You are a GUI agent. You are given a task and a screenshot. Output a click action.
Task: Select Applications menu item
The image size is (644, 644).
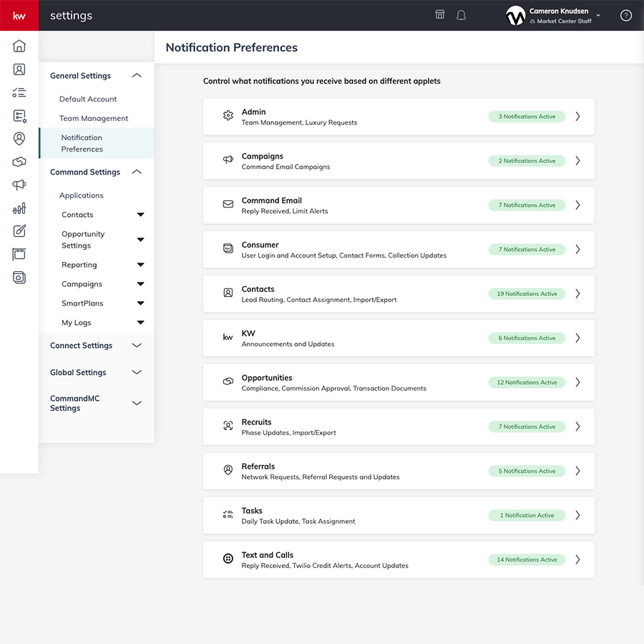(x=82, y=195)
